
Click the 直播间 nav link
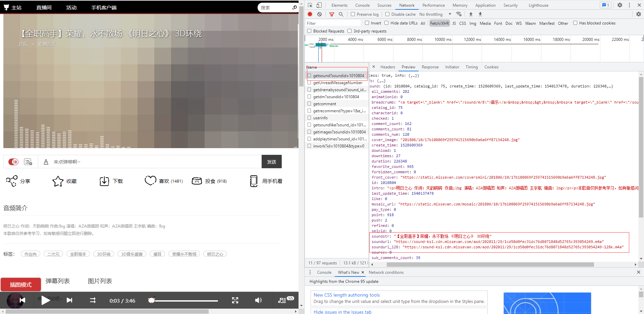[x=44, y=7]
